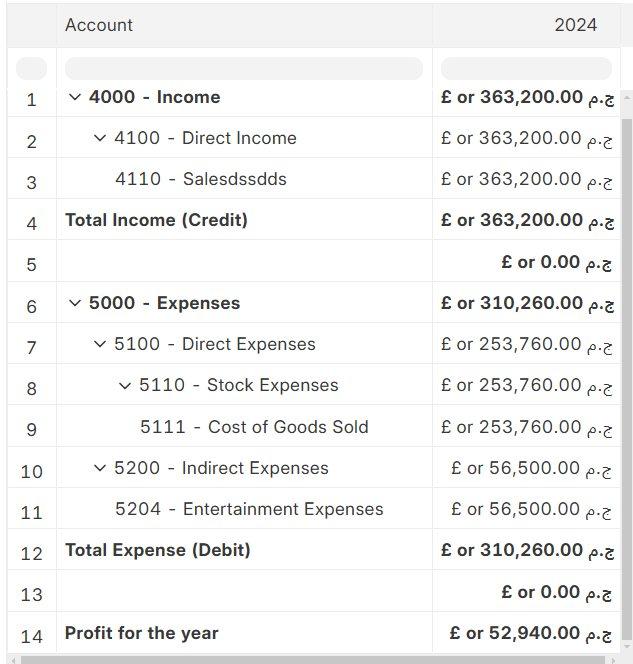The height and width of the screenshot is (664, 633).
Task: Collapse the 5110 - Stock Expenses group
Action: [x=125, y=386]
